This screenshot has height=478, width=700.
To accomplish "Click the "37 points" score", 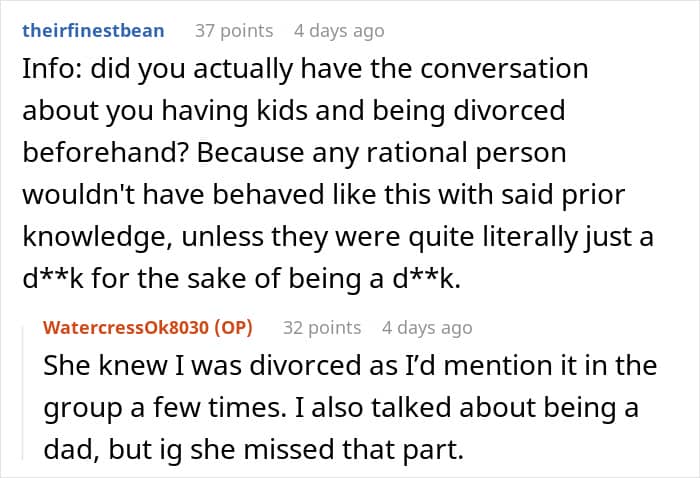I will (x=233, y=30).
